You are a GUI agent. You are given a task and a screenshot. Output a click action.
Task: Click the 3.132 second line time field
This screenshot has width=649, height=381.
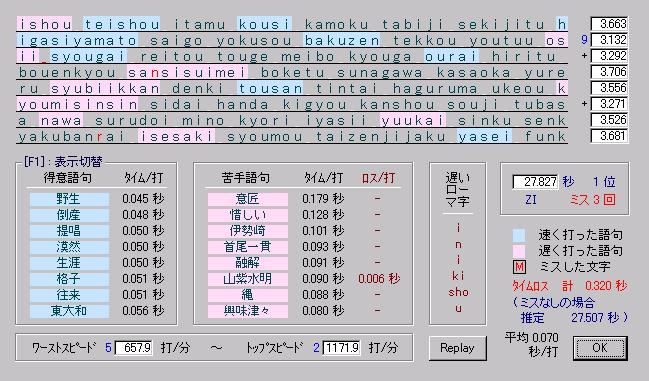coord(609,40)
